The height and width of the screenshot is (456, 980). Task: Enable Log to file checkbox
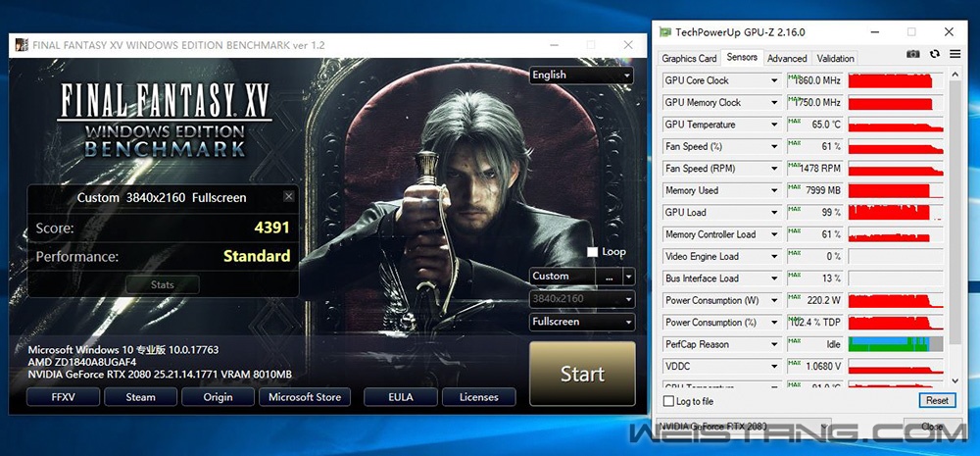click(x=668, y=401)
